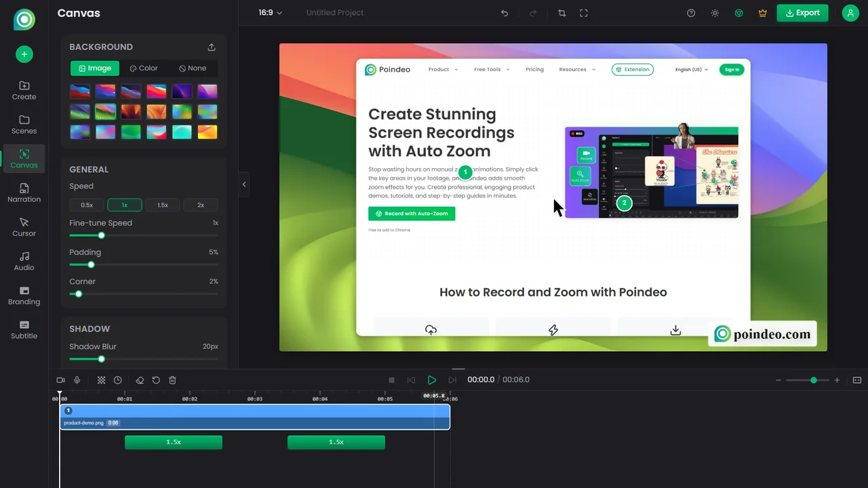Enter fullscreen preview mode
Screen dimensions: 868x488
[583, 13]
